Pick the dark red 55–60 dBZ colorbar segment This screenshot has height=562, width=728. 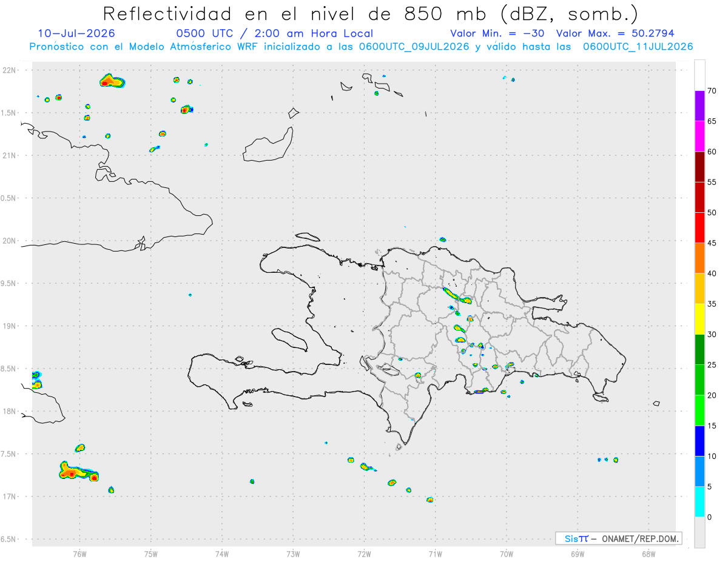tap(699, 167)
